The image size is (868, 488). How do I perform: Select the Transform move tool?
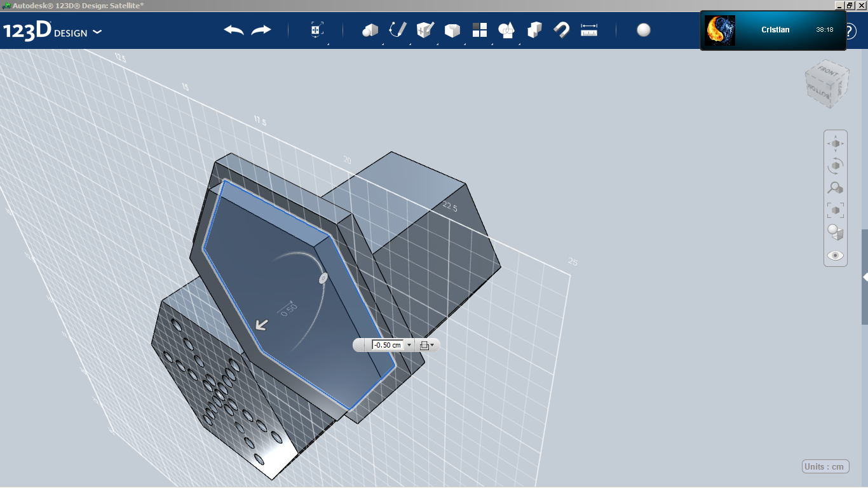317,30
